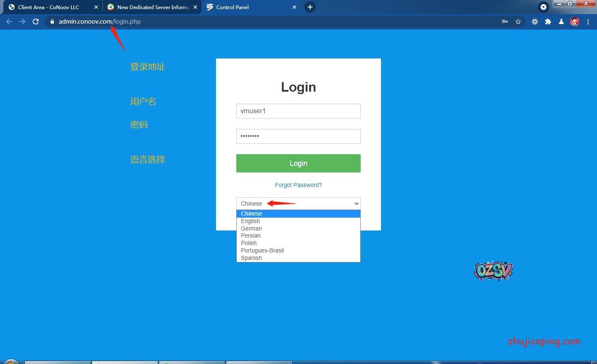Close the Control Panel tab
597x364 pixels.
point(294,7)
